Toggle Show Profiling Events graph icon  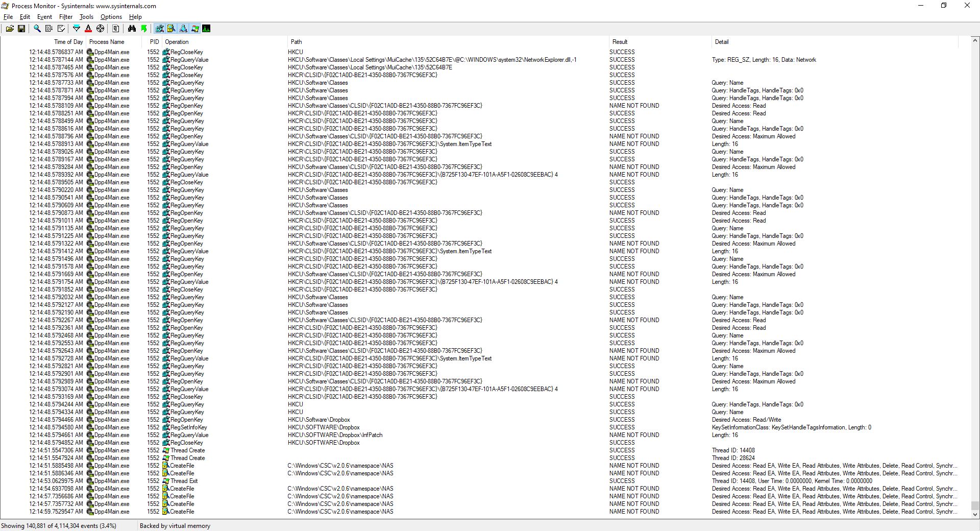pos(206,29)
